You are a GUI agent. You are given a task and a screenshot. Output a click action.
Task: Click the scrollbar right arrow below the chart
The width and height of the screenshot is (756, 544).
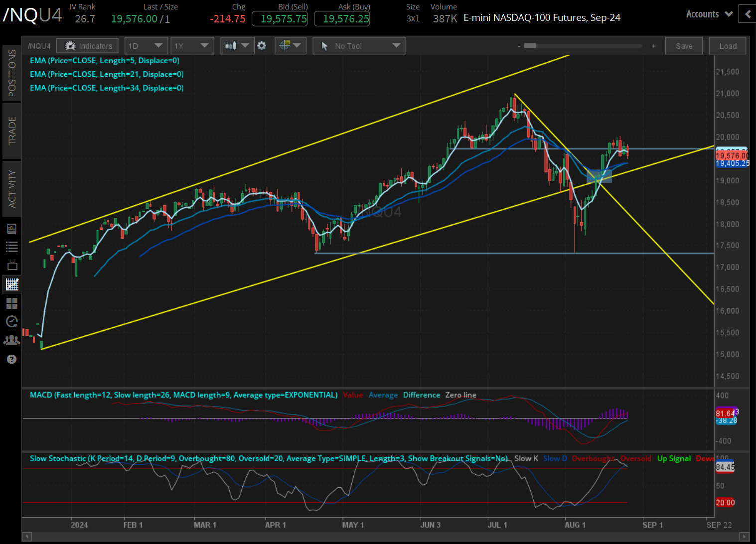pyautogui.click(x=744, y=537)
